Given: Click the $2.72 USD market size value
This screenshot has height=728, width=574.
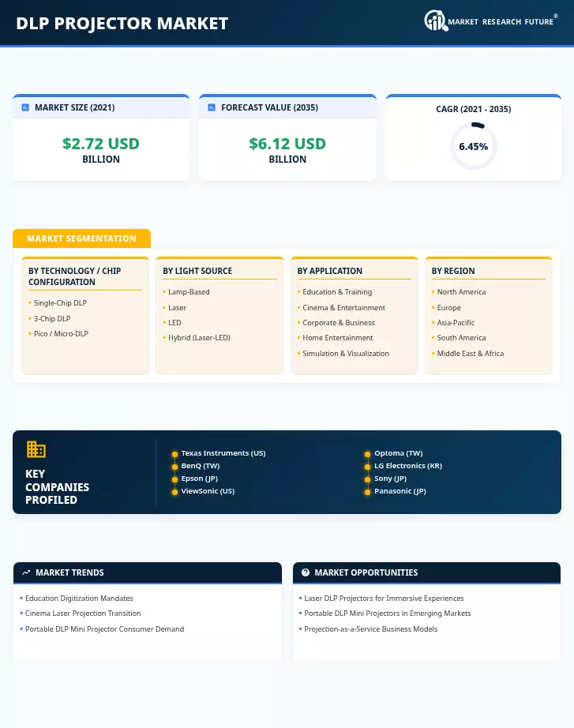Looking at the screenshot, I should coord(101,144).
